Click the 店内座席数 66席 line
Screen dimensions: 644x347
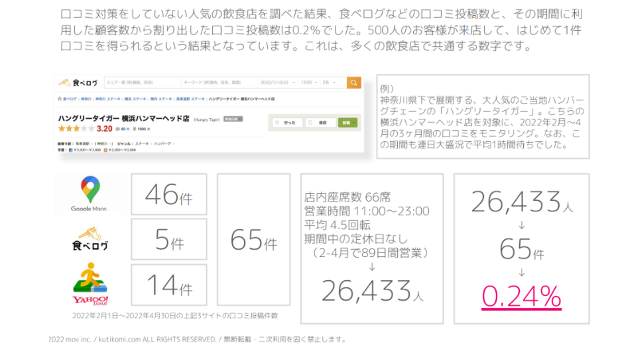[347, 197]
